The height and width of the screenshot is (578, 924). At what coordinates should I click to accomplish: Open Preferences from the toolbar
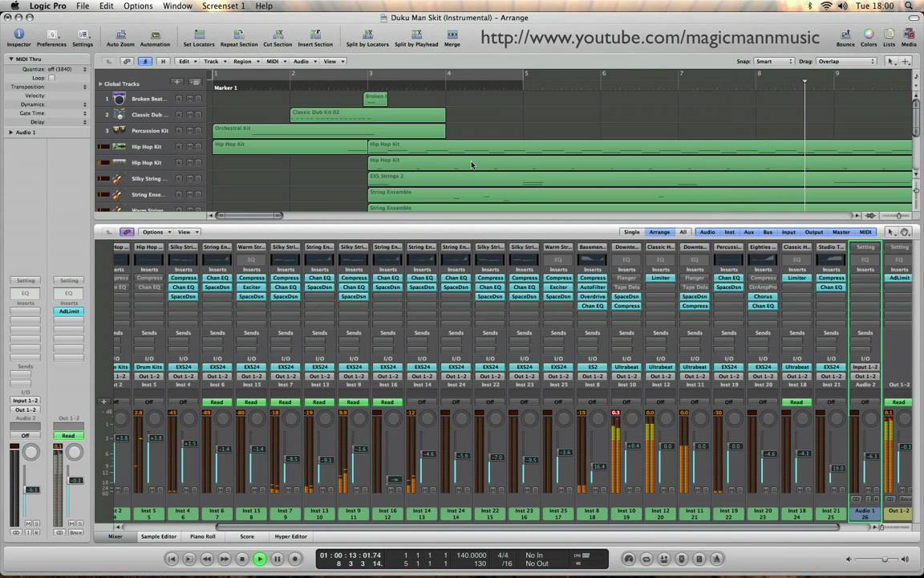click(52, 35)
